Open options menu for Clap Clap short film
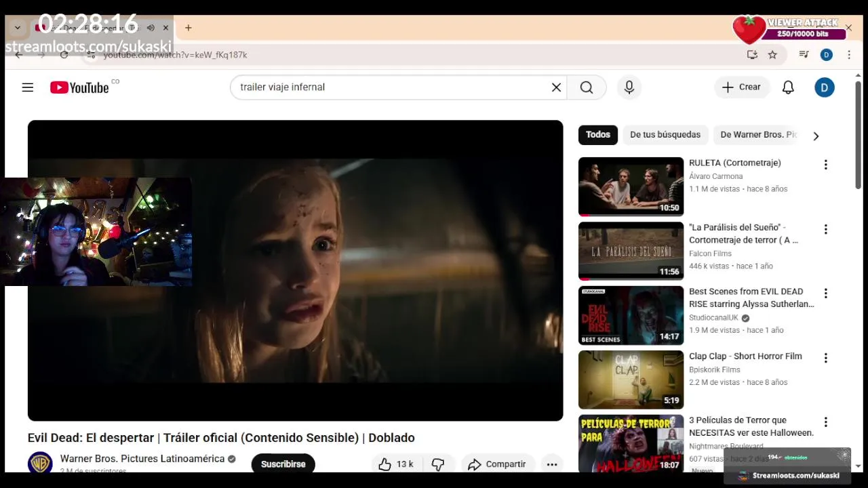868x488 pixels. point(825,358)
